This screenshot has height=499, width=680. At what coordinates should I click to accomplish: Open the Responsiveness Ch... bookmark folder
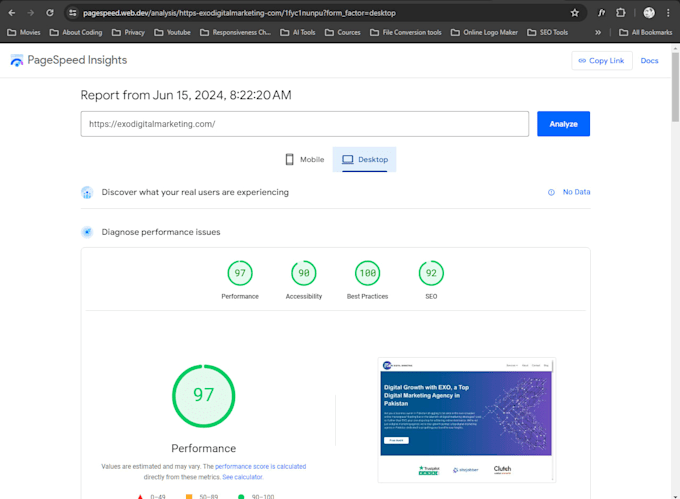click(235, 33)
